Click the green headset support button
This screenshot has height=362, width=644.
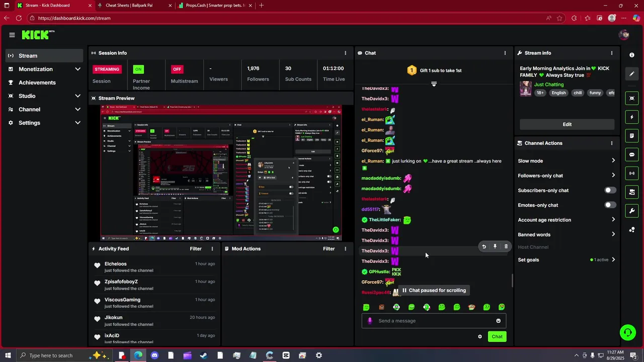[x=627, y=332]
